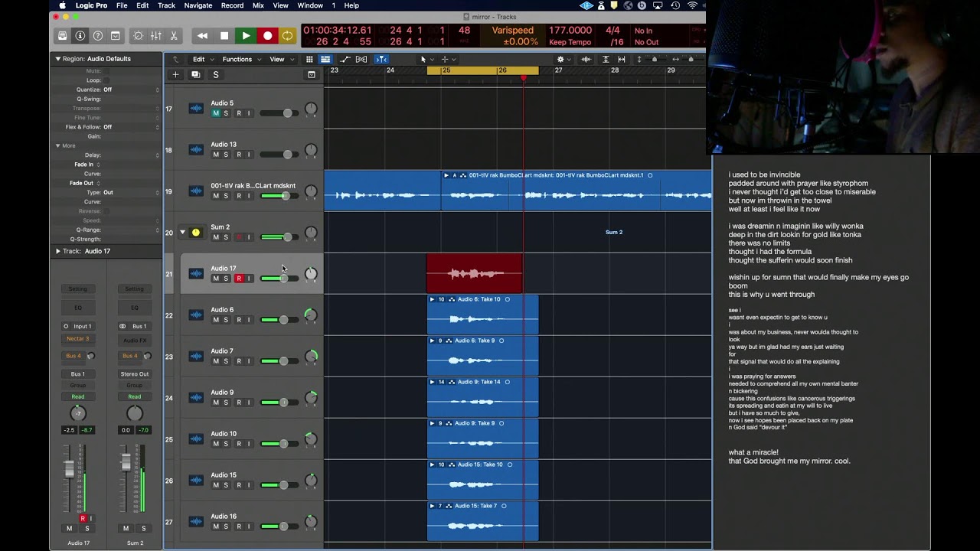Toggle input monitoring on Audio 6

coord(249,320)
